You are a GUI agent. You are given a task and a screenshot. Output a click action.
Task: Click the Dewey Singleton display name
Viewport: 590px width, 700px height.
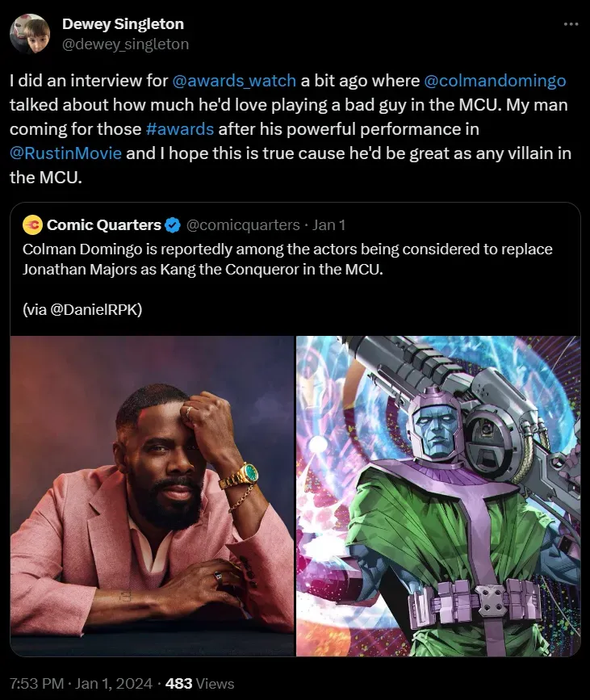[x=123, y=24]
